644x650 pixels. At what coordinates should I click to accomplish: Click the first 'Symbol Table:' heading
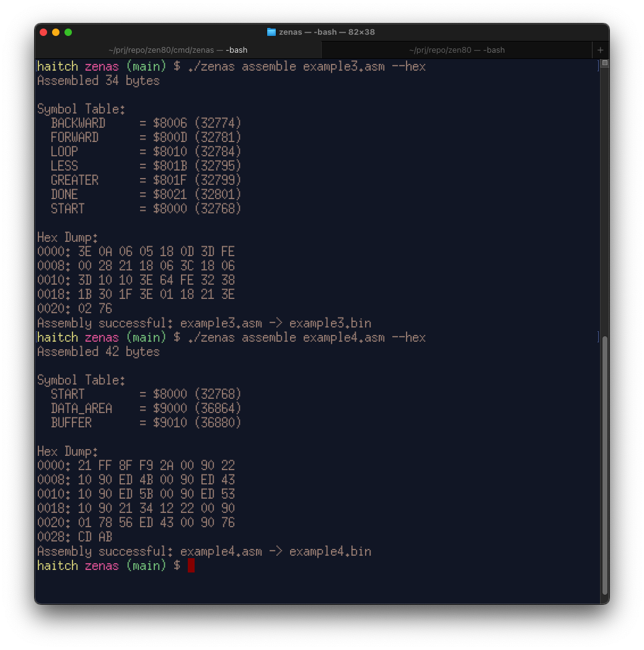(81, 109)
